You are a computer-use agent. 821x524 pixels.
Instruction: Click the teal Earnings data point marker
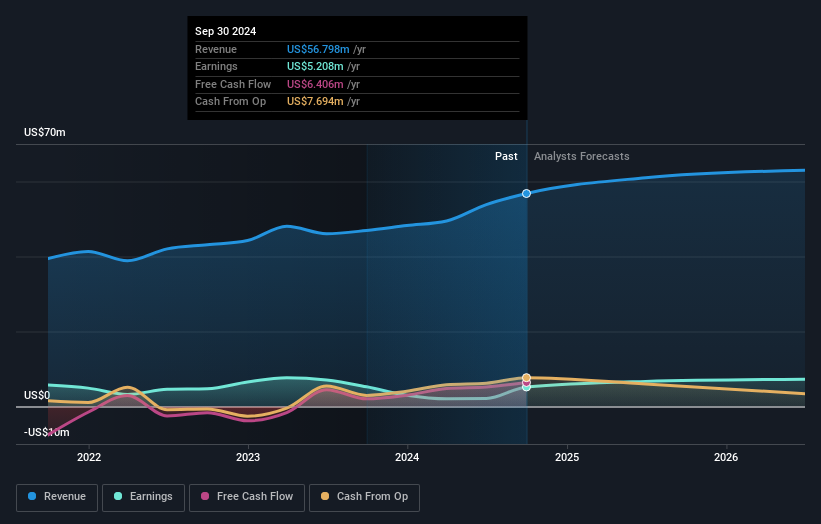[526, 387]
